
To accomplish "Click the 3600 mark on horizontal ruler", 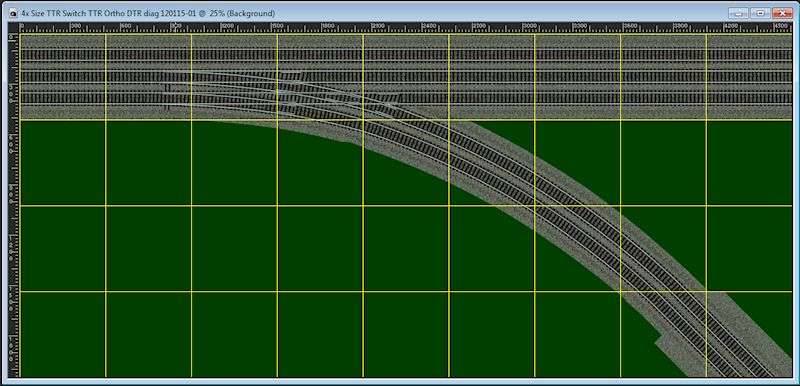I will point(632,26).
